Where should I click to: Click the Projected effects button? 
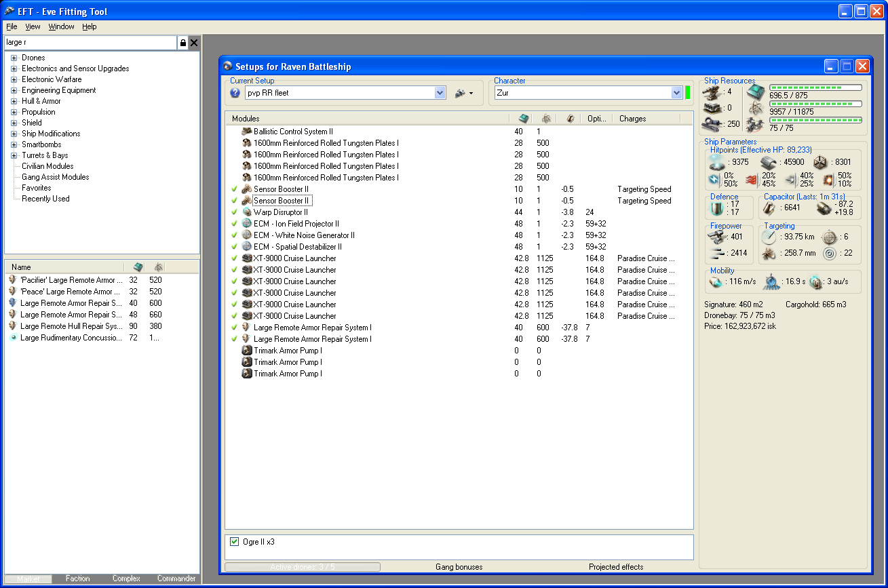click(616, 567)
